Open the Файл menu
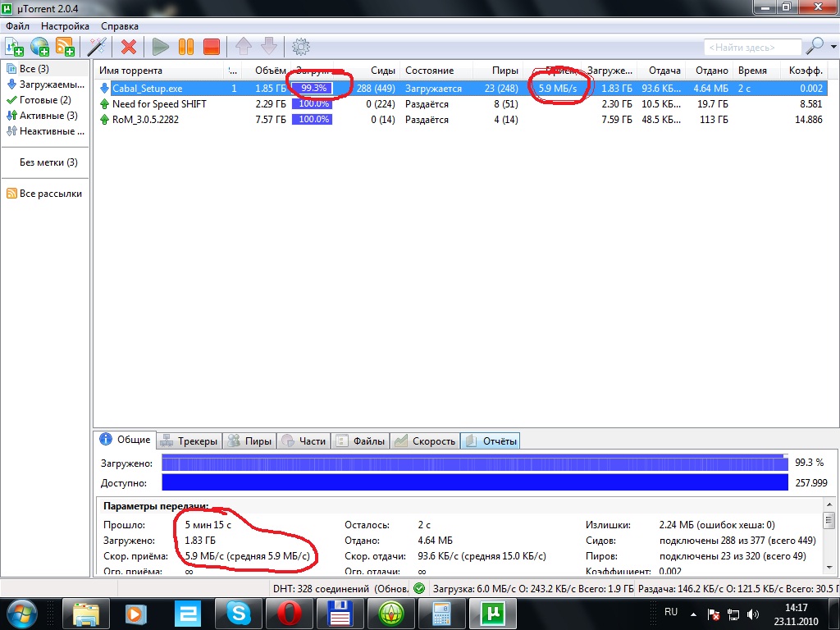 coord(18,25)
